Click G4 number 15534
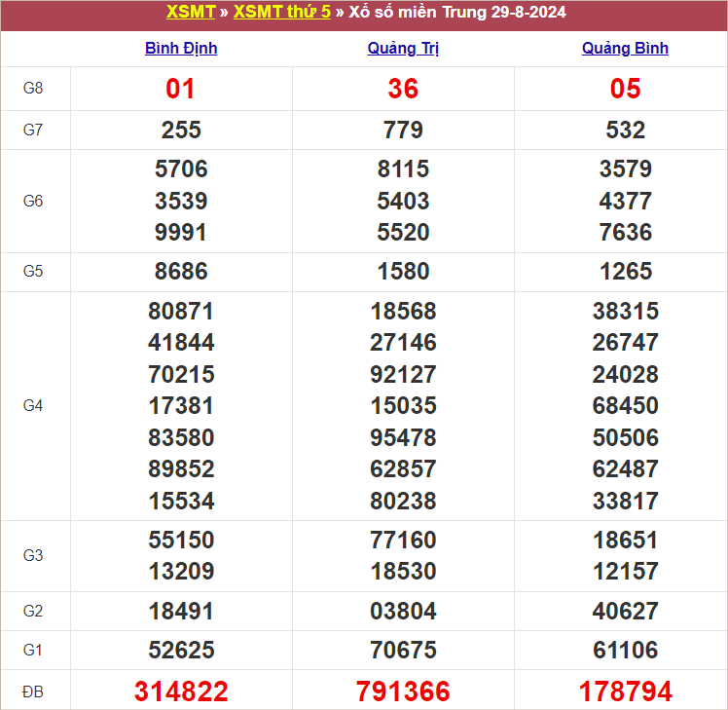Screen dimensions: 728x710 click(x=181, y=502)
